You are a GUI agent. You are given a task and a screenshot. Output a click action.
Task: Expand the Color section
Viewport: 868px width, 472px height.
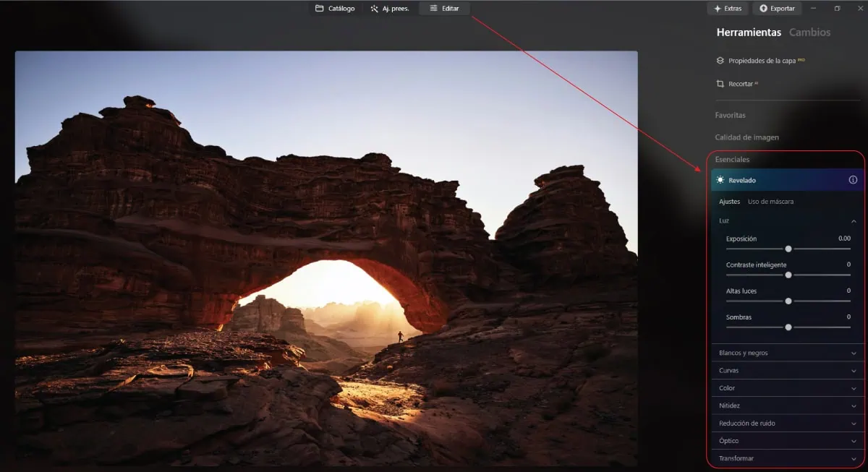click(x=787, y=388)
